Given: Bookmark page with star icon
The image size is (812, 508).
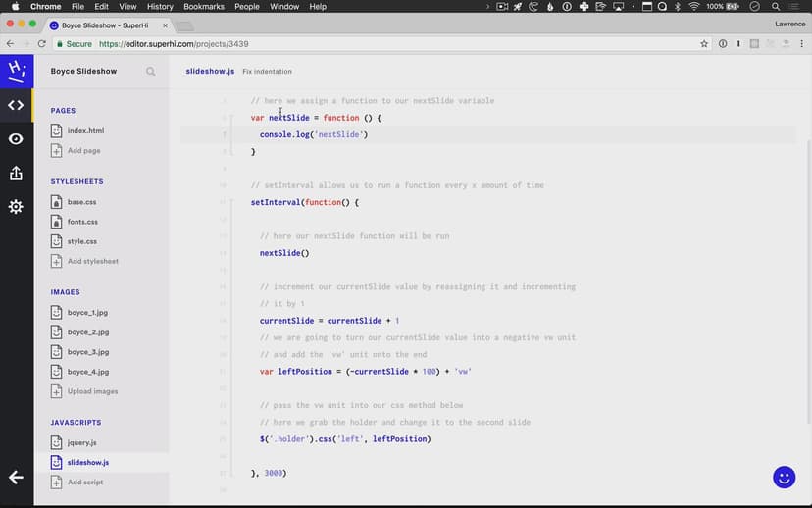Looking at the screenshot, I should pyautogui.click(x=704, y=44).
